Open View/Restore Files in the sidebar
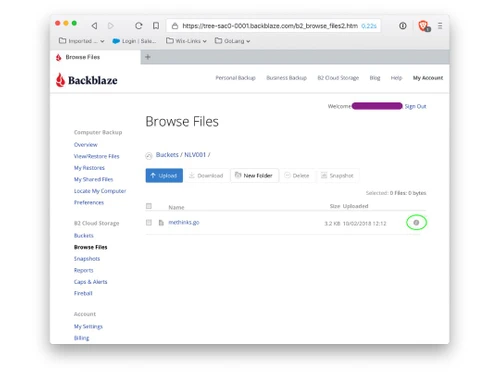 [x=96, y=156]
